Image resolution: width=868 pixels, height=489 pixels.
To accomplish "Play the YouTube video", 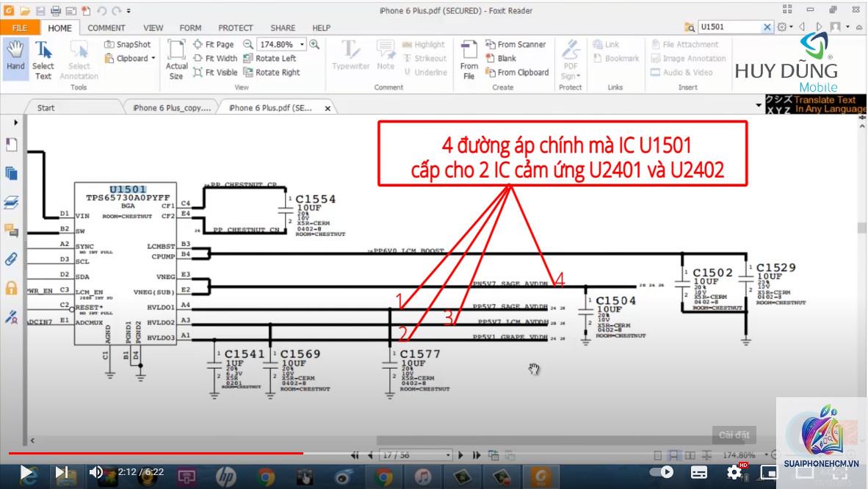I will (x=26, y=472).
